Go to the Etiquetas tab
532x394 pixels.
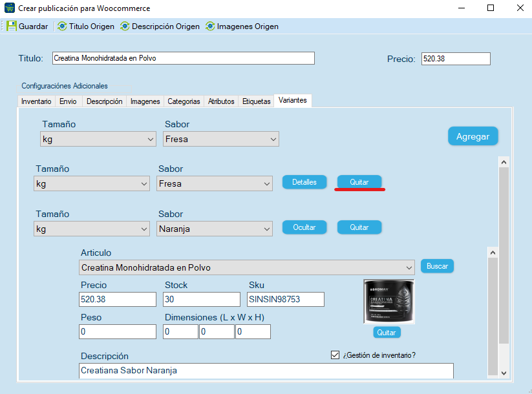(x=256, y=101)
